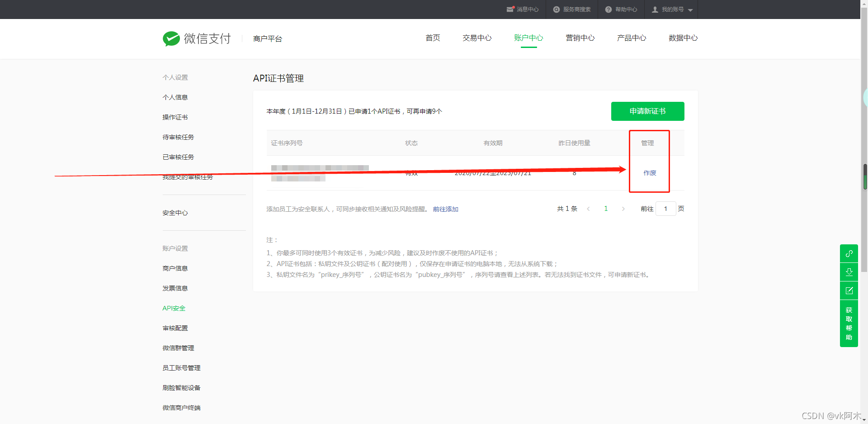This screenshot has width=868, height=424.
Task: Open the 产品中心 tab
Action: 632,38
